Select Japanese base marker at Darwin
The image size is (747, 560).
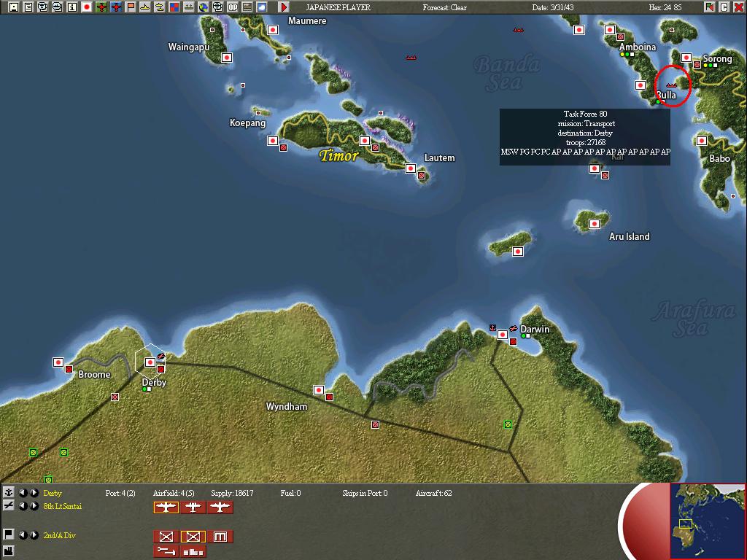click(x=502, y=335)
